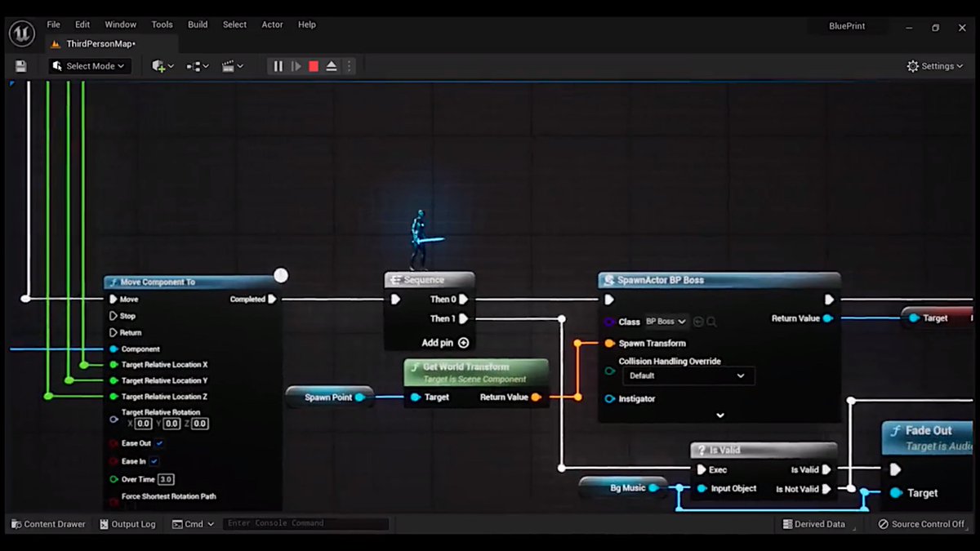The image size is (980, 551).
Task: Select the Bg Music variable node
Action: (625, 488)
